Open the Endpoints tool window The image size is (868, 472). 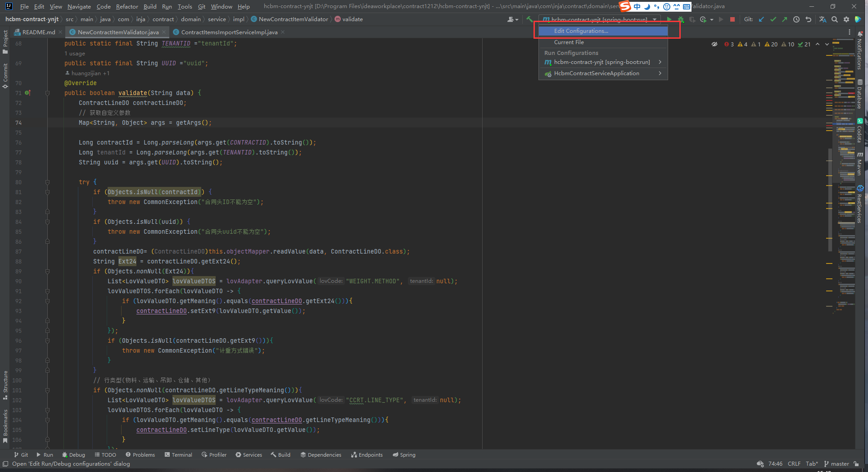[x=367, y=455]
